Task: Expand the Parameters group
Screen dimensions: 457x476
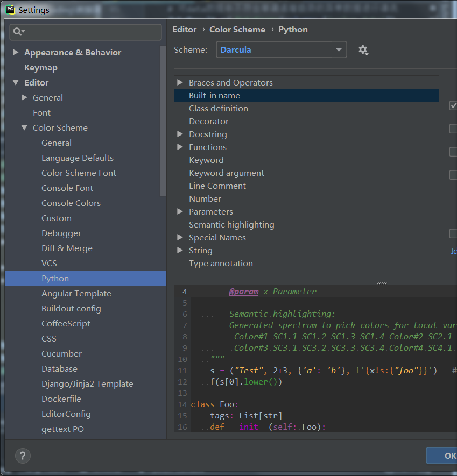Action: pyautogui.click(x=180, y=211)
